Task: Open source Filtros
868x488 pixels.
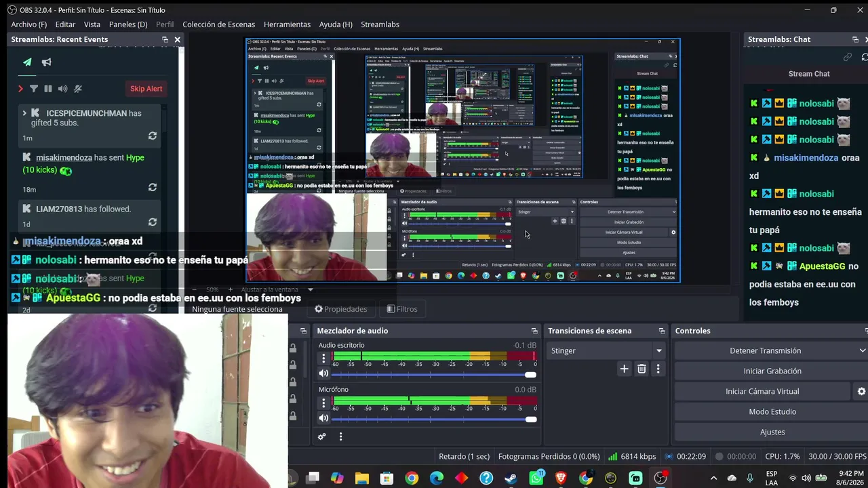Action: [x=402, y=309]
